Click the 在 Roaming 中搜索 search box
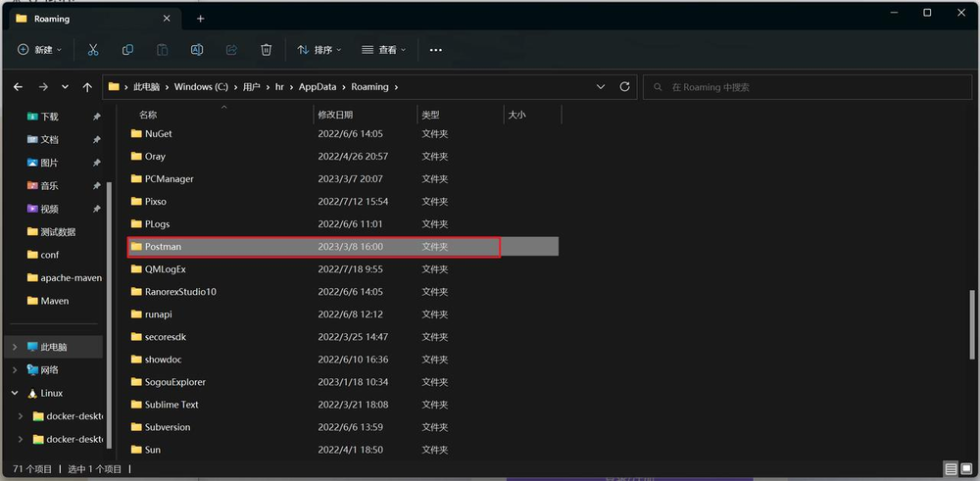 pos(804,87)
